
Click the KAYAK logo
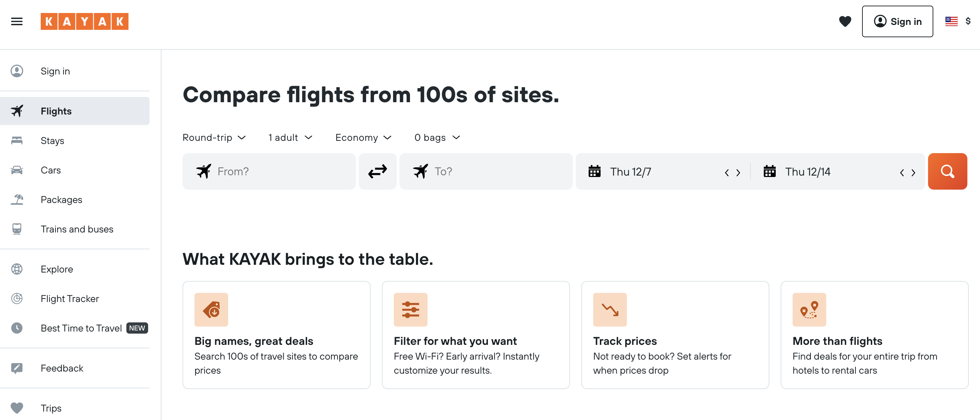click(x=85, y=21)
